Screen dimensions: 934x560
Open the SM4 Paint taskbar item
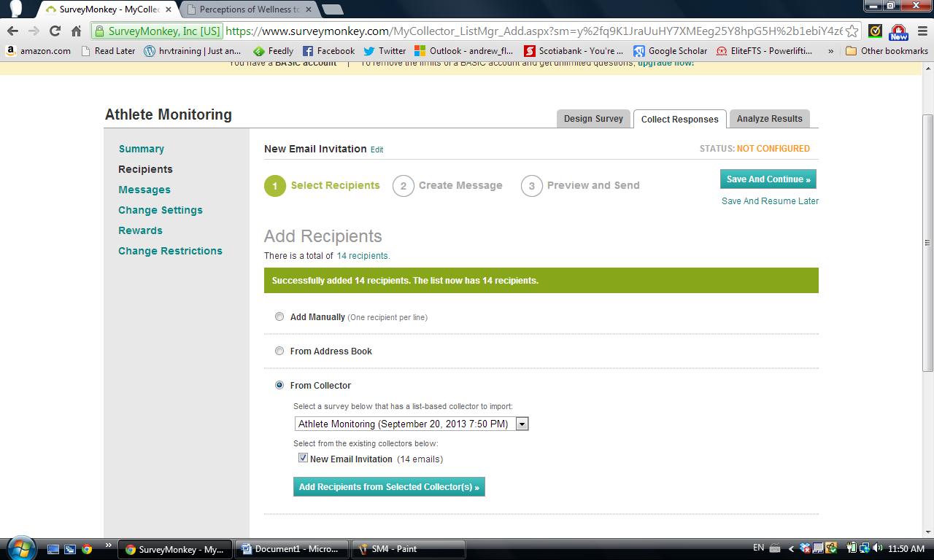point(408,549)
